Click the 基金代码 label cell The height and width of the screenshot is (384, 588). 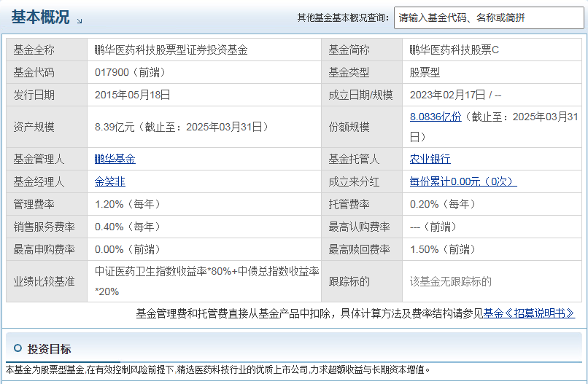click(47, 72)
